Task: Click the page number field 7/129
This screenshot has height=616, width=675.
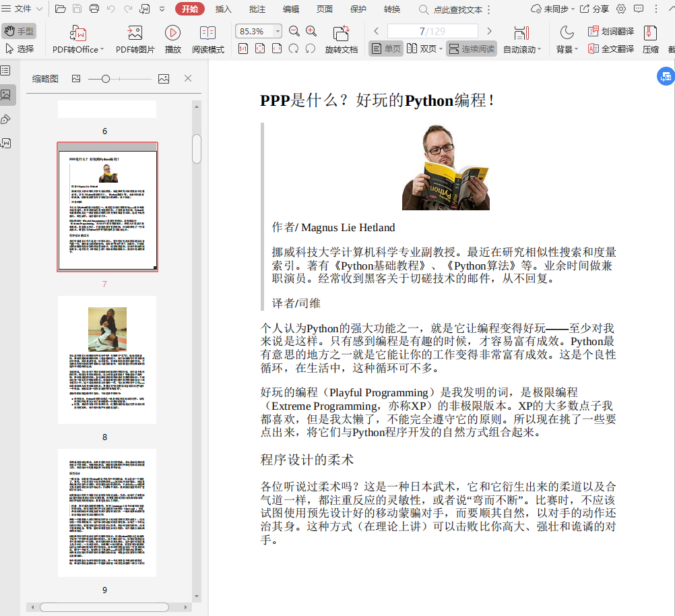Action: [432, 31]
